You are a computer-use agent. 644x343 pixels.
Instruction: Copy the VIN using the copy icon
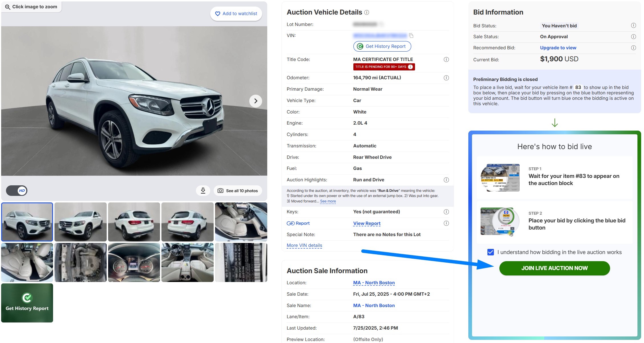click(x=411, y=35)
